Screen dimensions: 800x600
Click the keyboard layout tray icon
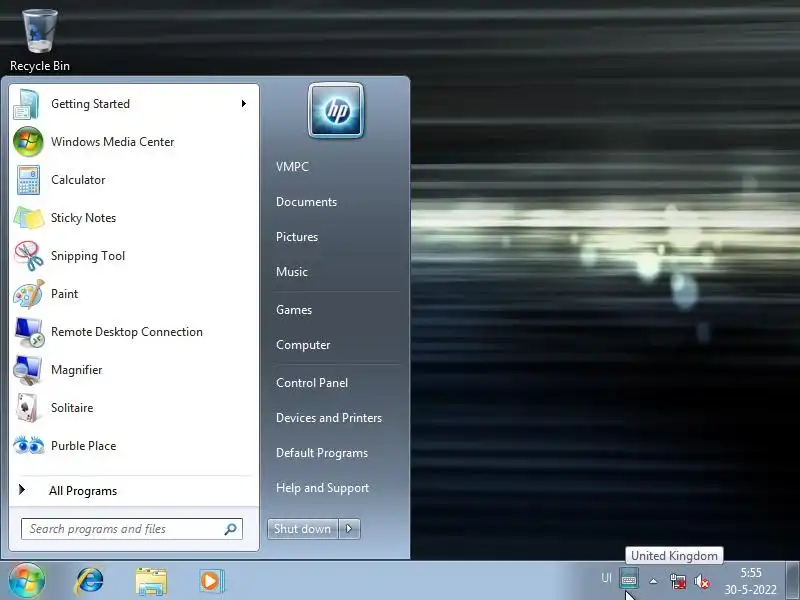[x=629, y=580]
